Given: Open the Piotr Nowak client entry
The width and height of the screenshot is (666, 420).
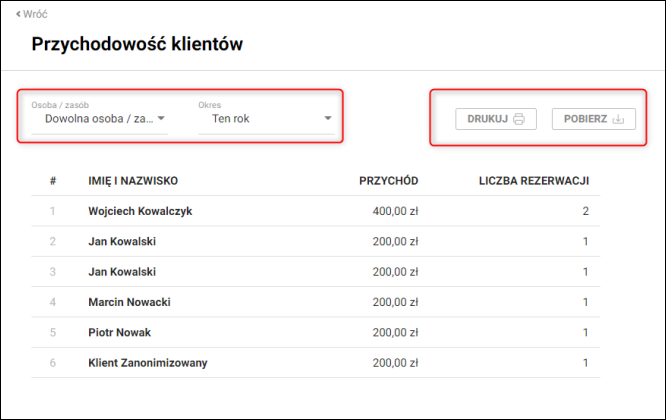Looking at the screenshot, I should (x=316, y=332).
